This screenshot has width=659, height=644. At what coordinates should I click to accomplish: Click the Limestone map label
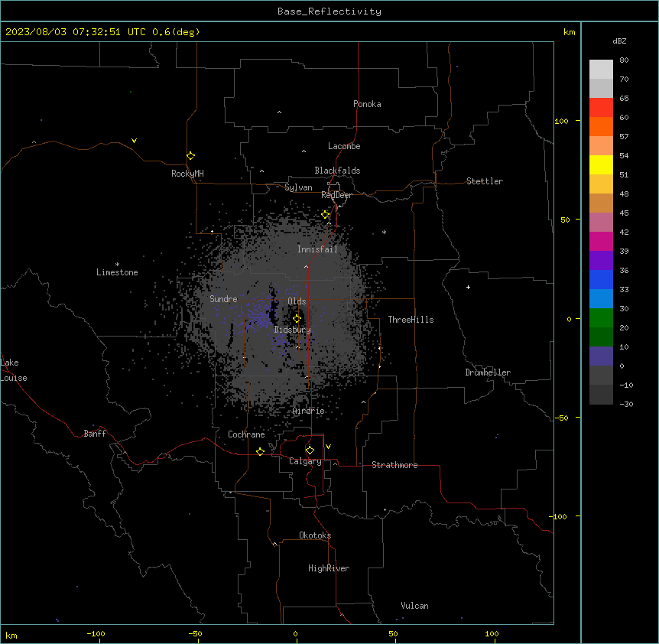[x=117, y=272]
